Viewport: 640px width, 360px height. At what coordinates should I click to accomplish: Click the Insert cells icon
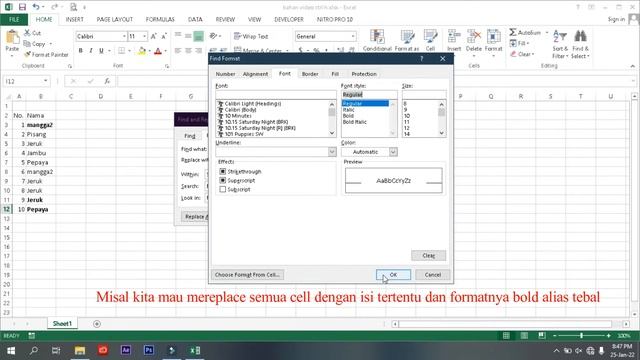[454, 37]
